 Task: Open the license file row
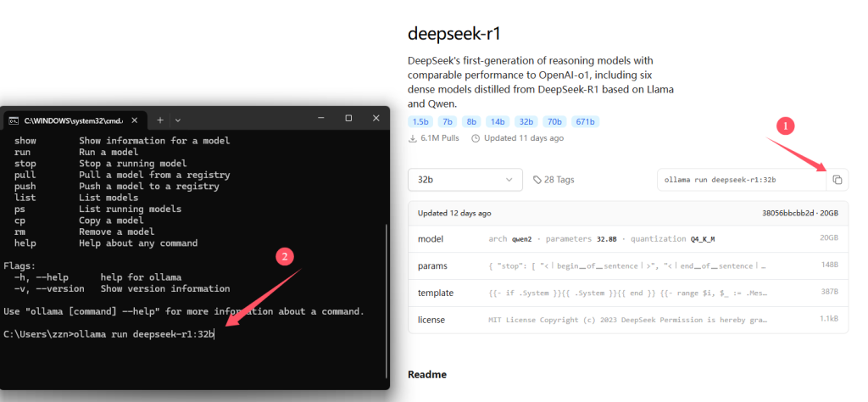click(x=627, y=320)
